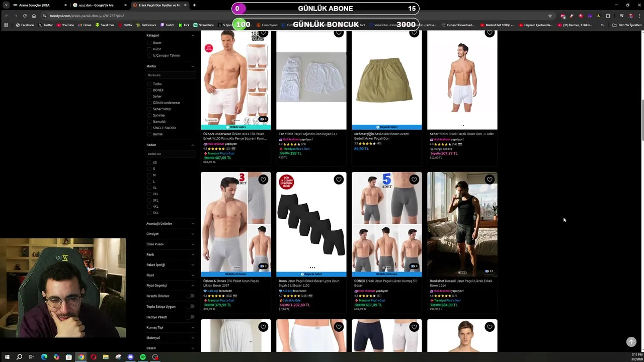Open the browser extensions puzzle icon

(608, 16)
